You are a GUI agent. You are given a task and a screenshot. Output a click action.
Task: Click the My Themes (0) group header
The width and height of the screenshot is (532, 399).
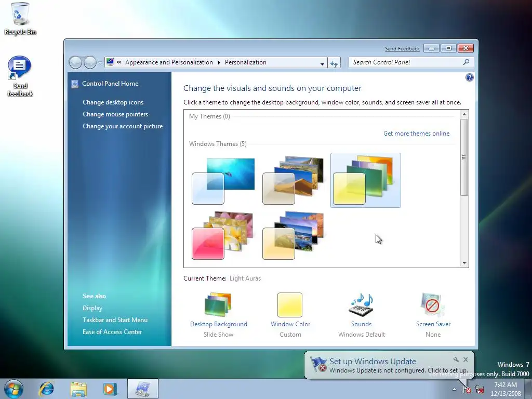click(x=209, y=116)
